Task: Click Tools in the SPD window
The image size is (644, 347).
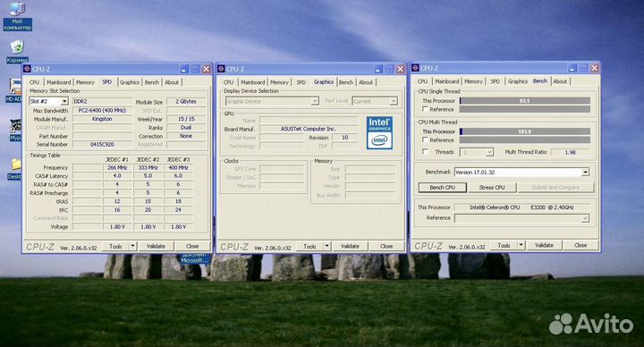Action: coord(115,247)
